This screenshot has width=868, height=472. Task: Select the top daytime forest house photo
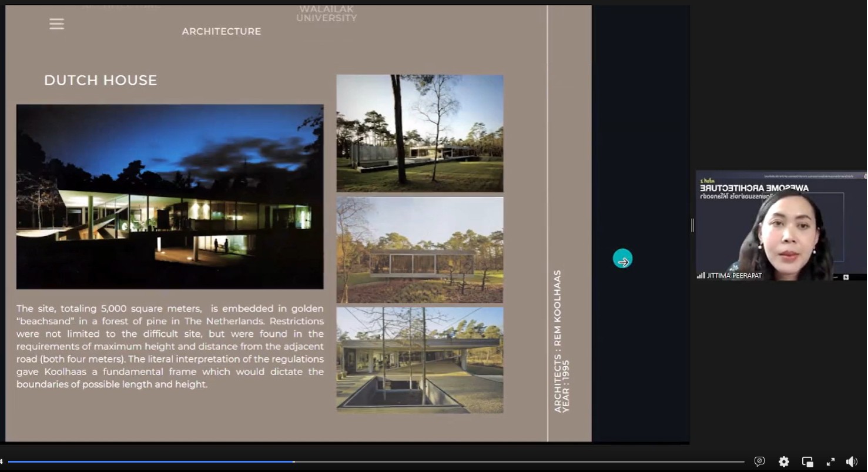click(x=420, y=133)
